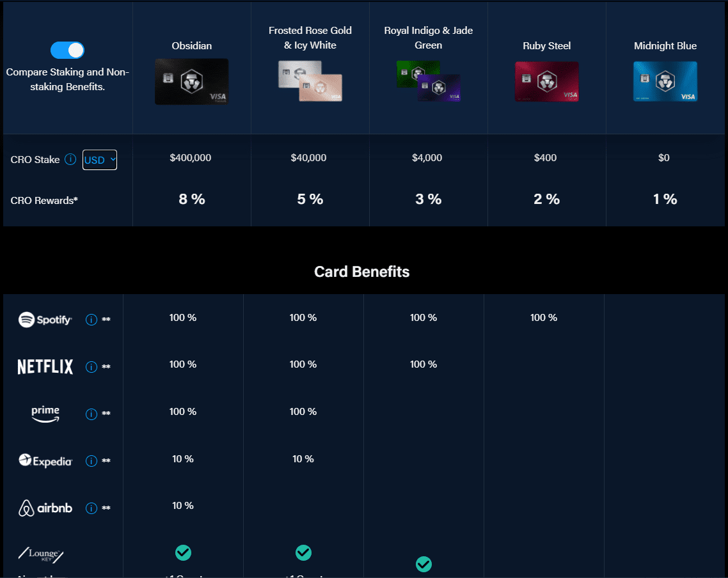Viewport: 728px width, 578px height.
Task: Click the Netflix logo
Action: click(45, 367)
